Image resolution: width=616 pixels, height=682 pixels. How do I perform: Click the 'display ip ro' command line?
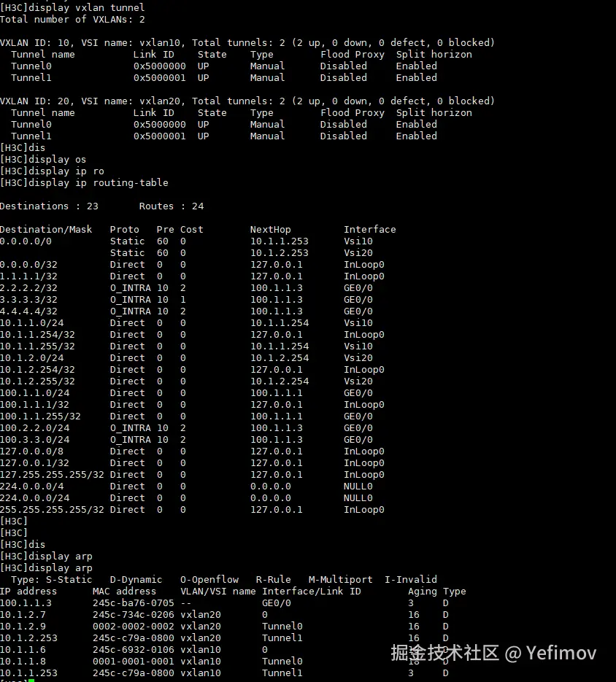point(52,171)
